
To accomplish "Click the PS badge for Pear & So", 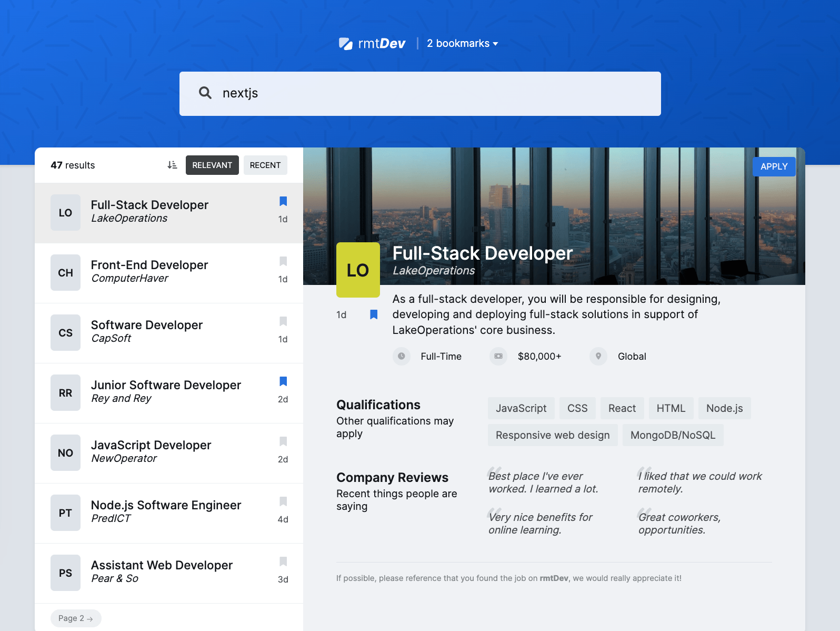I will point(65,573).
